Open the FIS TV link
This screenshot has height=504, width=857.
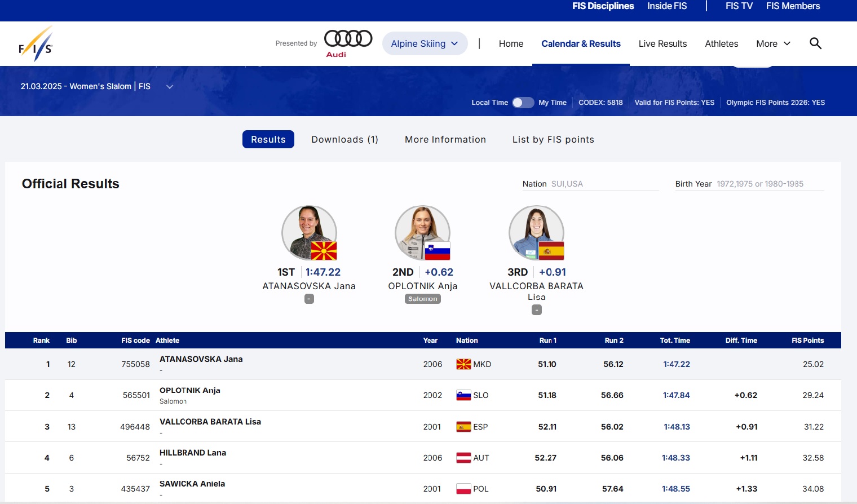tap(739, 6)
